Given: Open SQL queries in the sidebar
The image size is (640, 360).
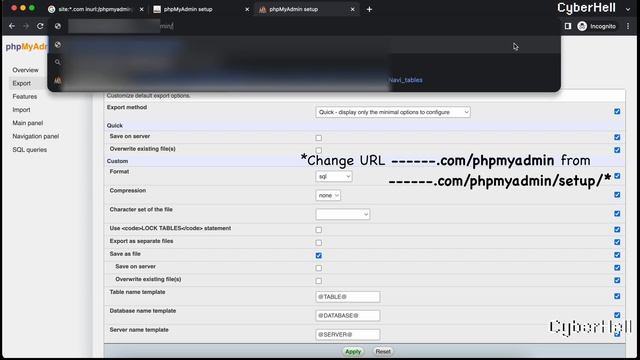Looking at the screenshot, I should (x=29, y=150).
